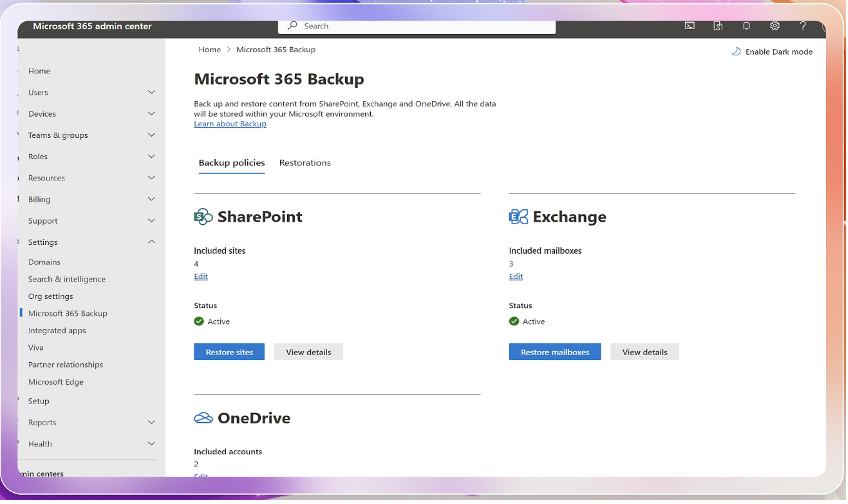
Task: Open Cloud Shell terminal icon in header
Action: click(x=690, y=26)
